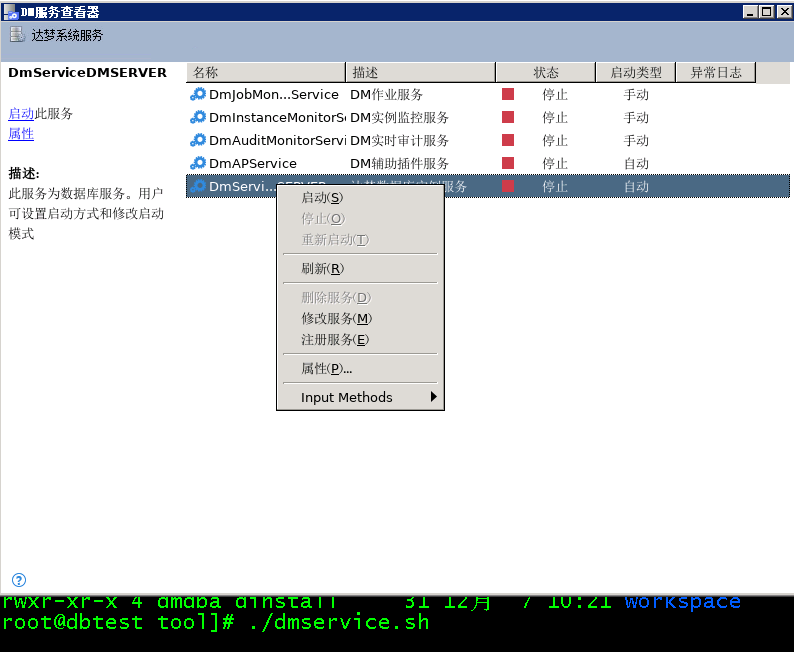
Task: Click the DM服务查看器 title bar icon
Action: tap(10, 12)
